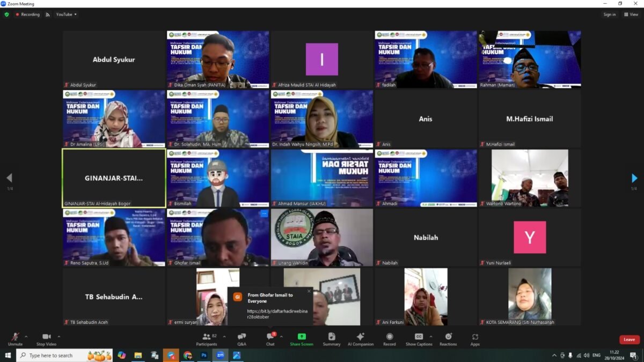Viewport: 644px width, 362px height.
Task: Click the red Leave button
Action: (629, 339)
